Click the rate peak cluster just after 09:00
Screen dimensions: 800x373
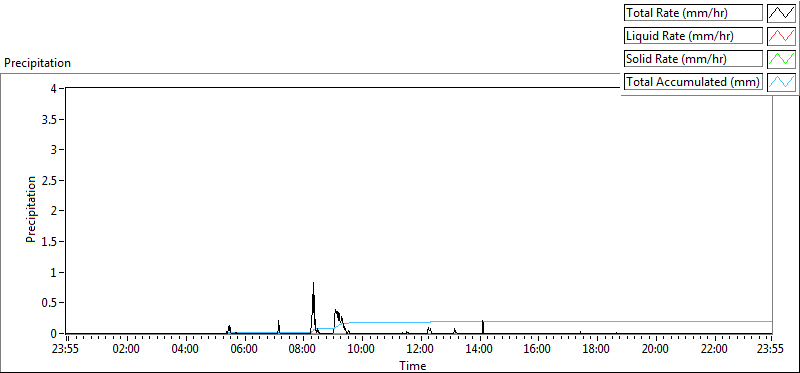tap(340, 320)
